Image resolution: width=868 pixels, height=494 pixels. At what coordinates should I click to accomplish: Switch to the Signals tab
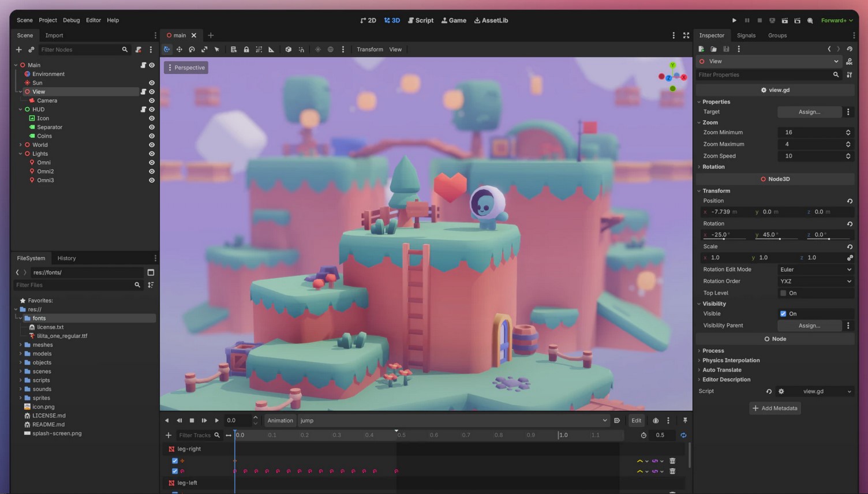click(x=746, y=35)
